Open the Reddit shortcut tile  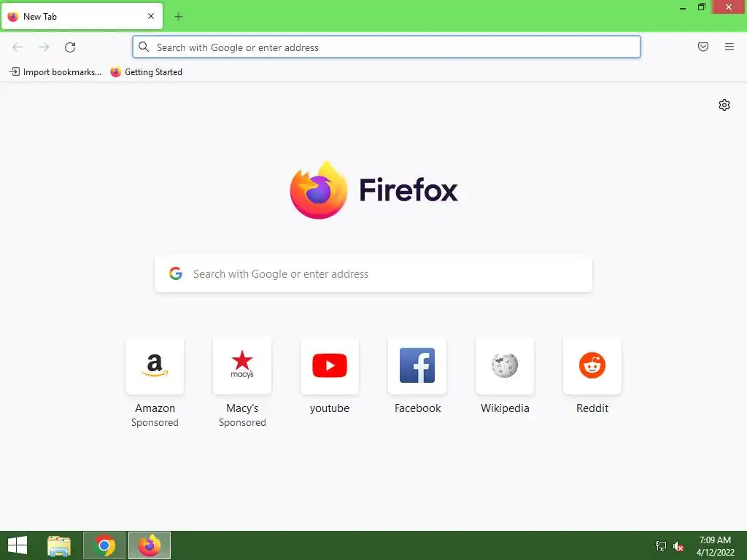pos(592,366)
